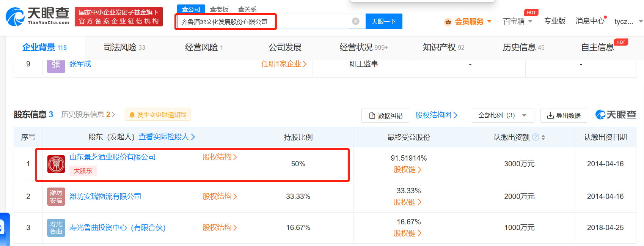Open the 股权结构图 link
The width and height of the screenshot is (644, 246).
pos(437,115)
